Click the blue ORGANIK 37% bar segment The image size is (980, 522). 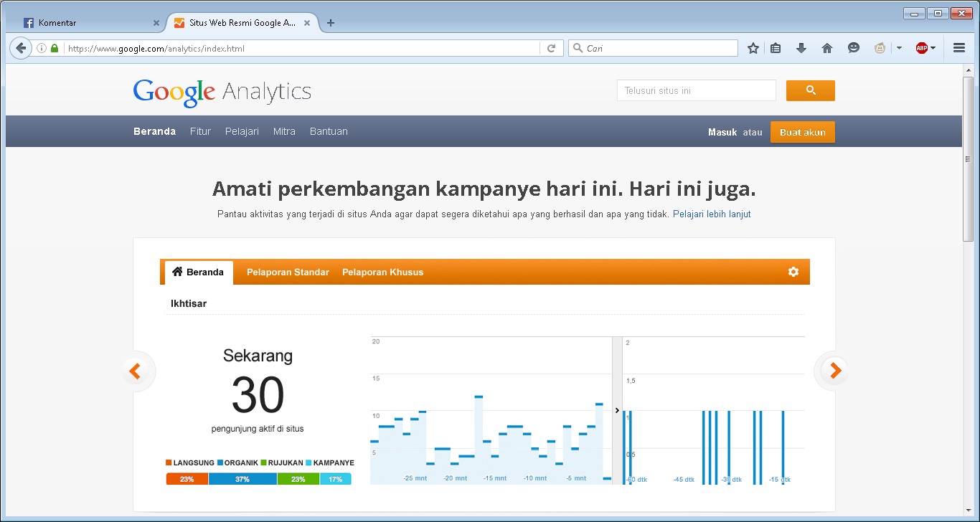242,479
